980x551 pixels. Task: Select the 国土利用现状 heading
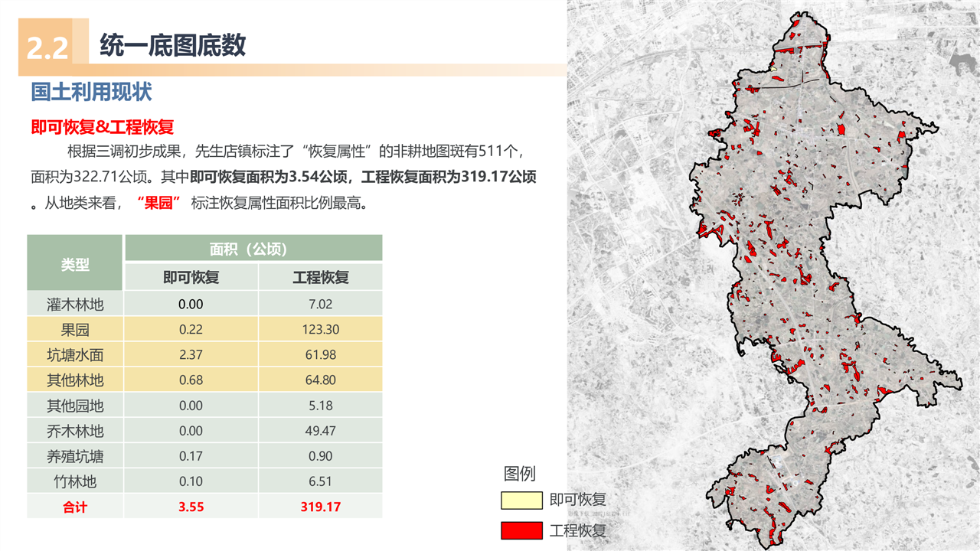tap(91, 93)
